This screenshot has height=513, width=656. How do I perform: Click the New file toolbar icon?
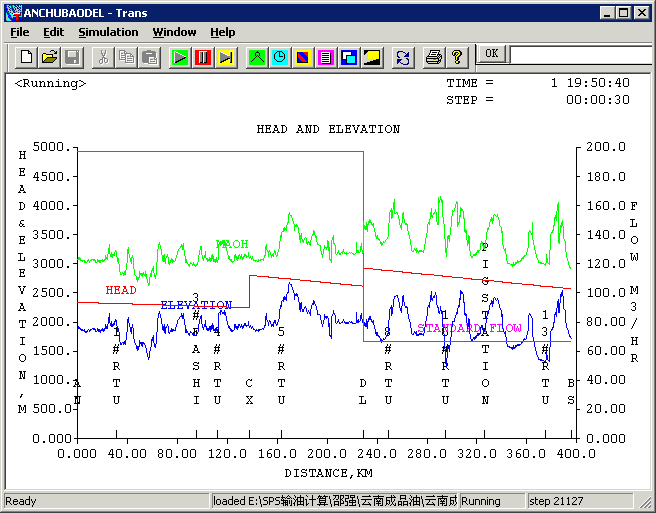tap(27, 57)
